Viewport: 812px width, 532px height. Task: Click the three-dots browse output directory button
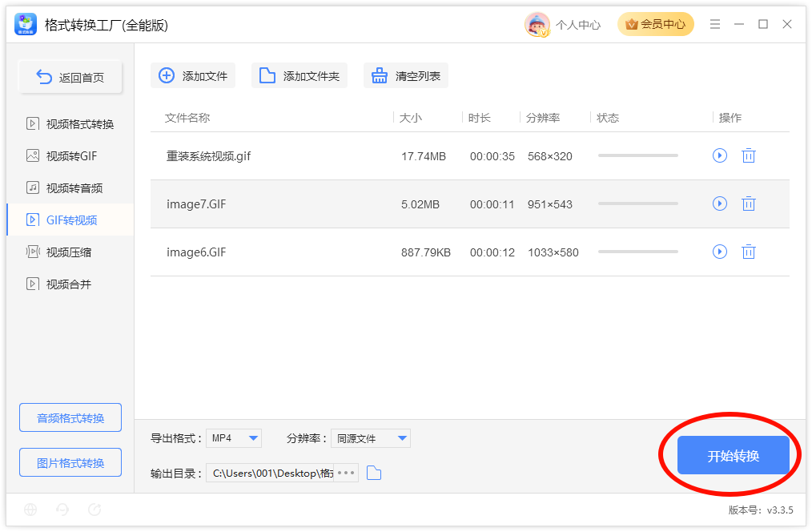[x=346, y=473]
